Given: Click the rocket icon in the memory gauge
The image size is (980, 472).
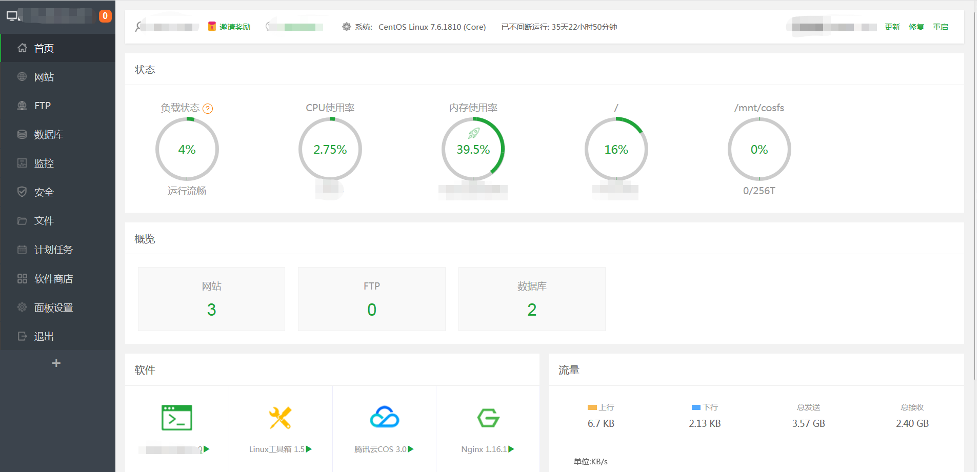Looking at the screenshot, I should [x=474, y=133].
